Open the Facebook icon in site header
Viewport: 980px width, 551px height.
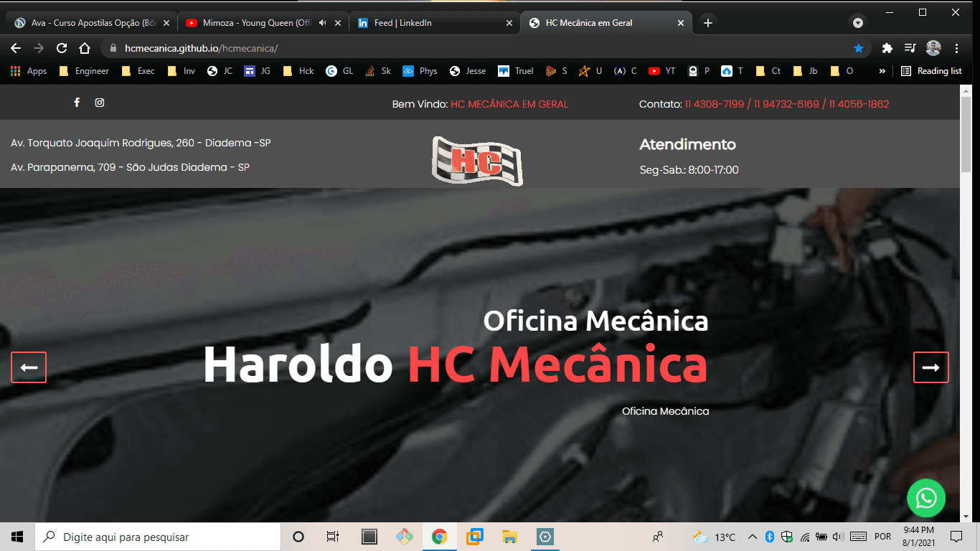[77, 103]
